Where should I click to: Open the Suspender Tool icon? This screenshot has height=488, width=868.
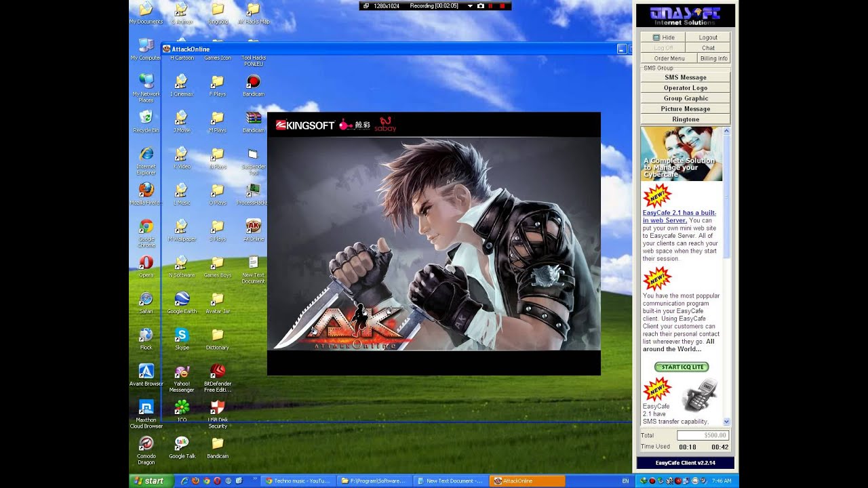pos(254,161)
